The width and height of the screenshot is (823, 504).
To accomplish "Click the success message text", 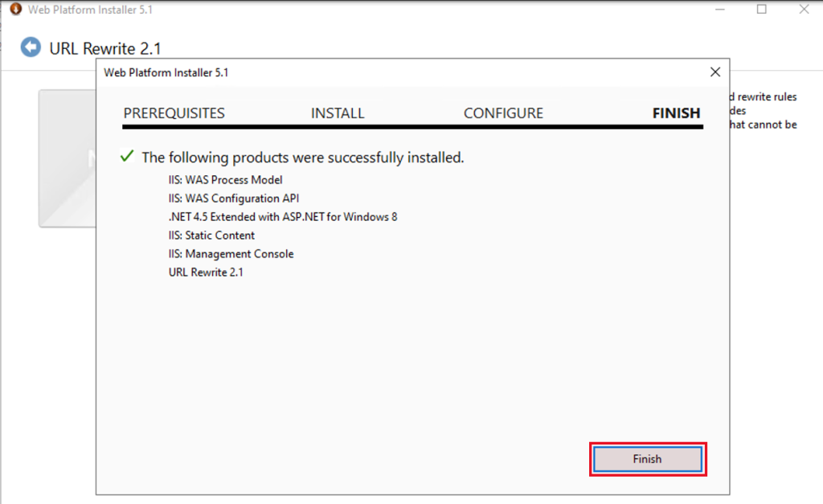I will click(x=303, y=158).
